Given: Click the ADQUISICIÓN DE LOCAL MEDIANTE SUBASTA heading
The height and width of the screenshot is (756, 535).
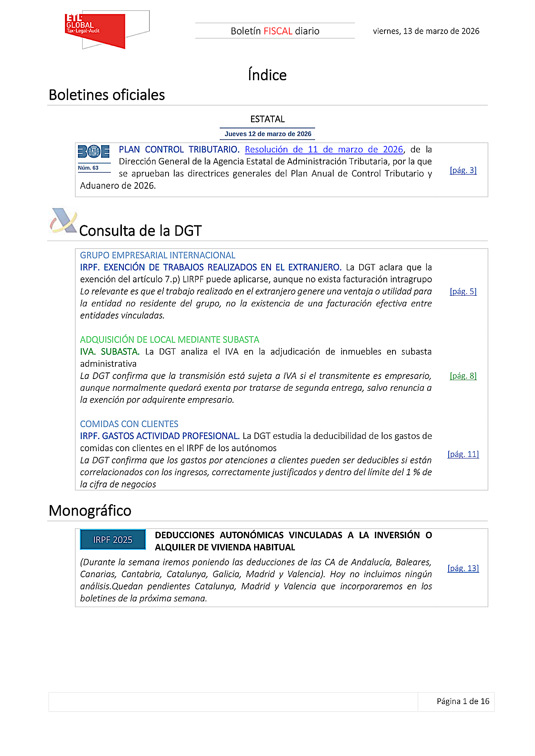Looking at the screenshot, I should coord(169,340).
